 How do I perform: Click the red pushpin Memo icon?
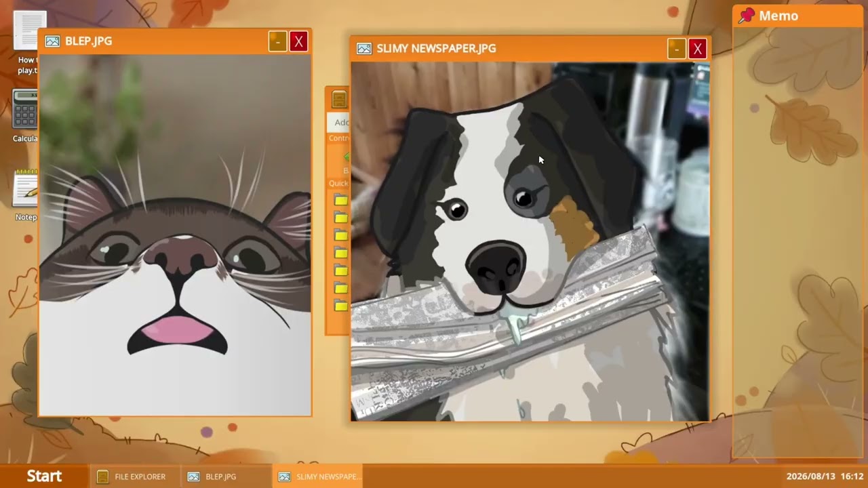tap(747, 16)
